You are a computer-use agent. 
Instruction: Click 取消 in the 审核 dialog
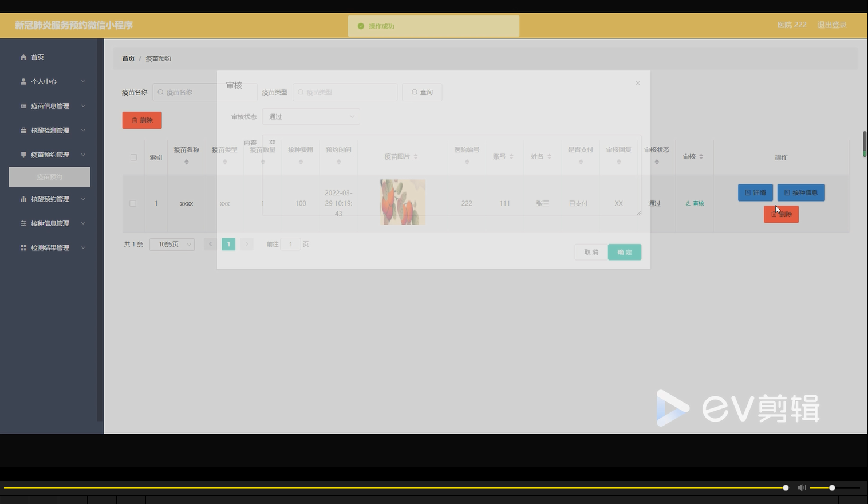(591, 253)
